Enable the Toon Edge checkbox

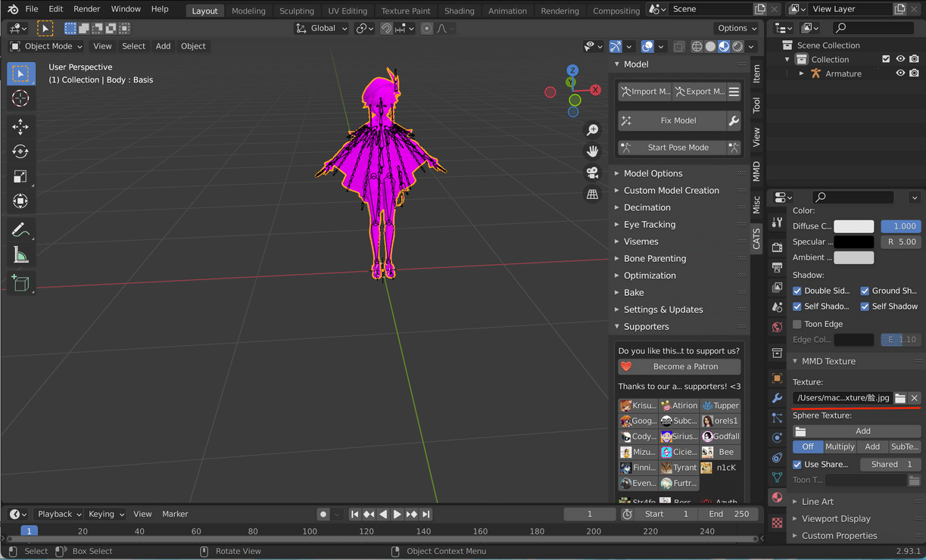(797, 323)
